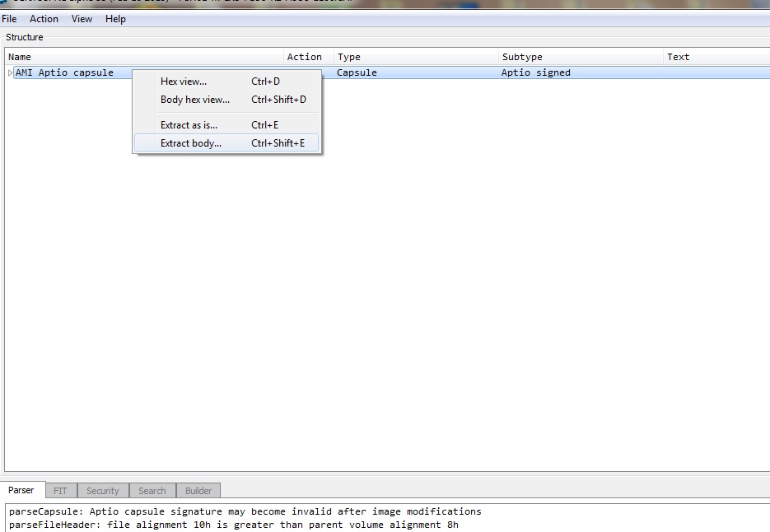Screen dimensions: 770x532
Task: Click the Subtype column header
Action: pos(581,57)
